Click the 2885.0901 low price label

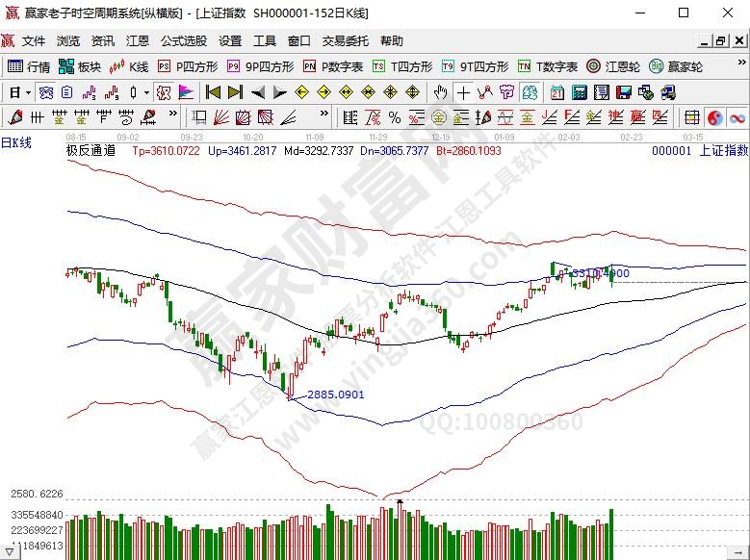click(335, 395)
